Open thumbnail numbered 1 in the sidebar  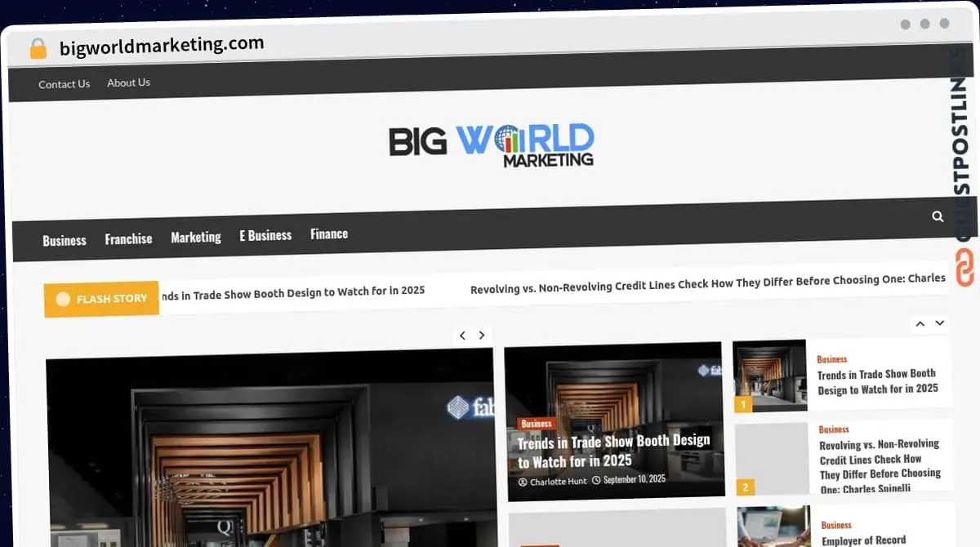coord(770,376)
